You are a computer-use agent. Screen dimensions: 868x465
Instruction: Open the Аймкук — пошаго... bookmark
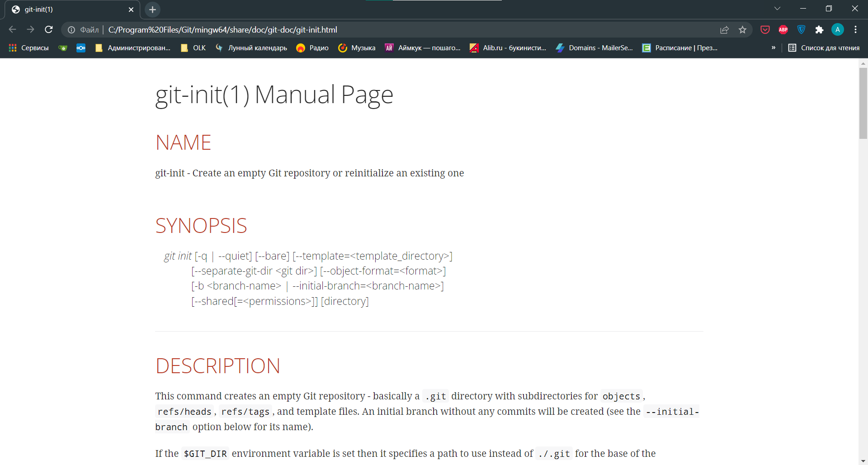pos(423,47)
